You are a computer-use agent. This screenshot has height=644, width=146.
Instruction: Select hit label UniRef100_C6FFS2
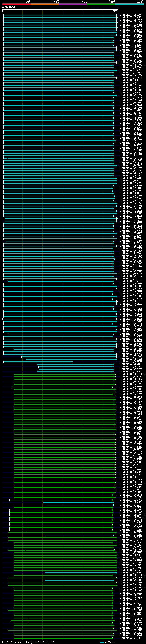tap(131, 82)
